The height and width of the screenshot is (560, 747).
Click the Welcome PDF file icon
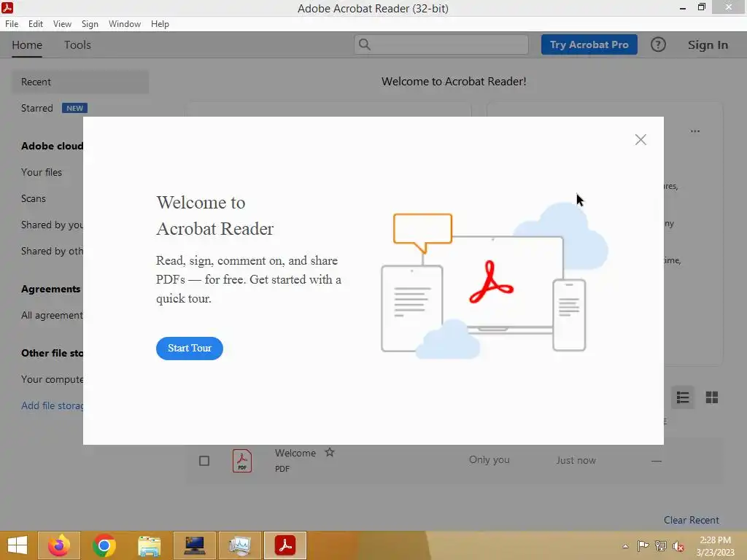pos(242,461)
